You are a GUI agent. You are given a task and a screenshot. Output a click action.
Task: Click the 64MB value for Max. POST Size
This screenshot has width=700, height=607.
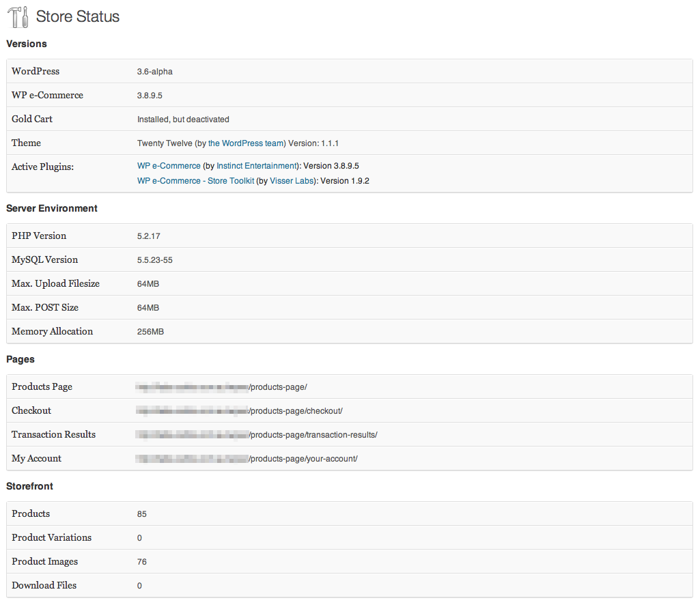pos(148,308)
